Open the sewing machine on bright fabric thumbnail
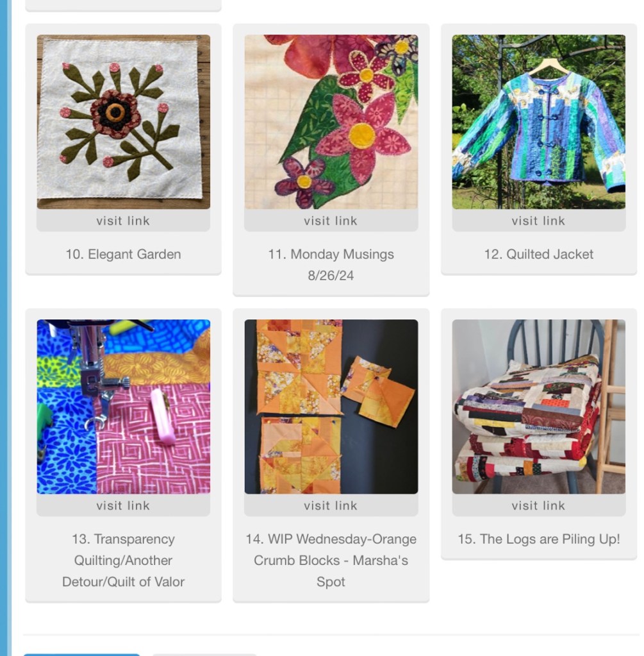Image resolution: width=644 pixels, height=656 pixels. point(124,407)
